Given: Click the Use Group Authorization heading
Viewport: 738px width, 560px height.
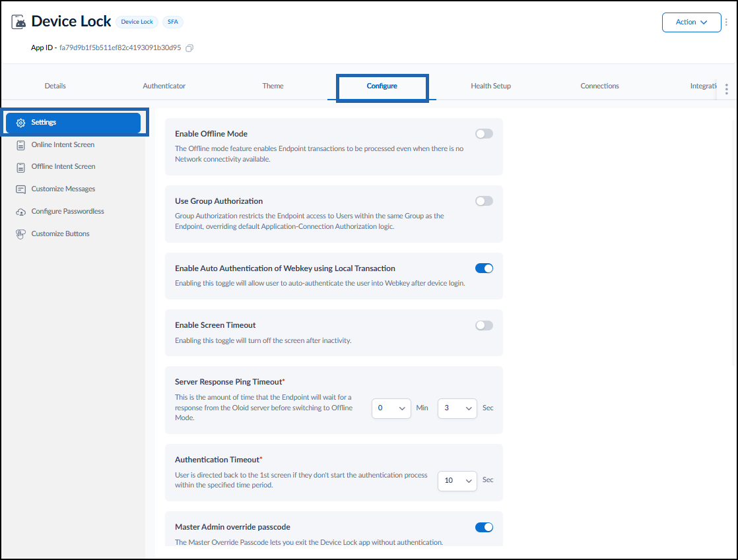Looking at the screenshot, I should (x=219, y=201).
